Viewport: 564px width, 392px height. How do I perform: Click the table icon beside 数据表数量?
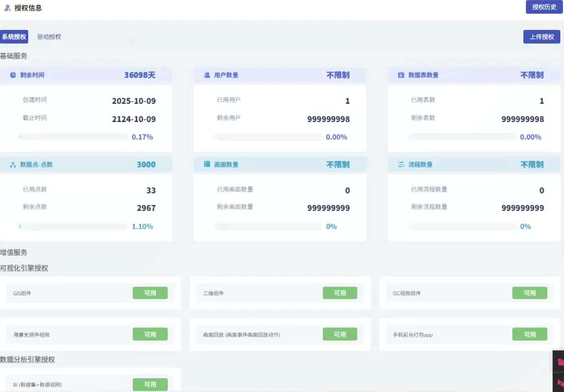click(401, 75)
